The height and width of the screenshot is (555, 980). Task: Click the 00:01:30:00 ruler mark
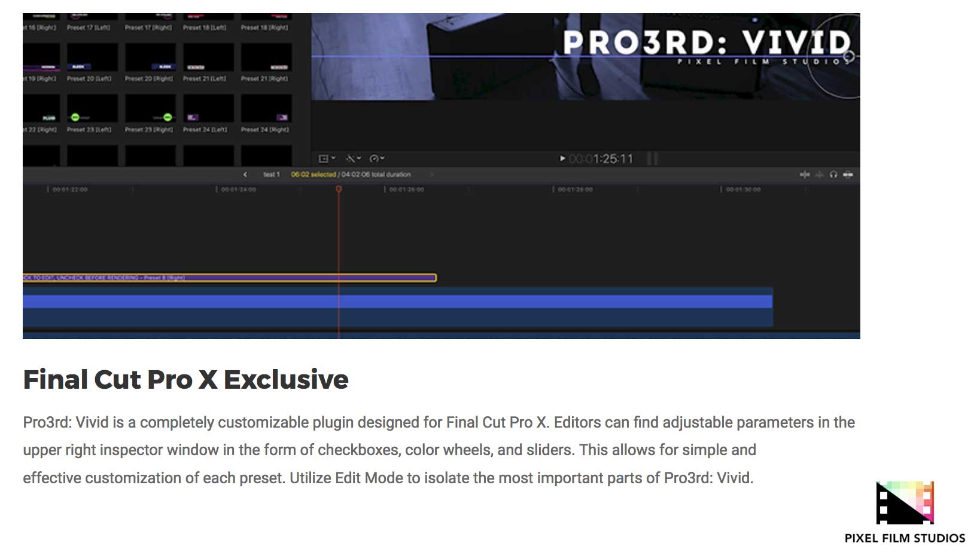pyautogui.click(x=743, y=190)
